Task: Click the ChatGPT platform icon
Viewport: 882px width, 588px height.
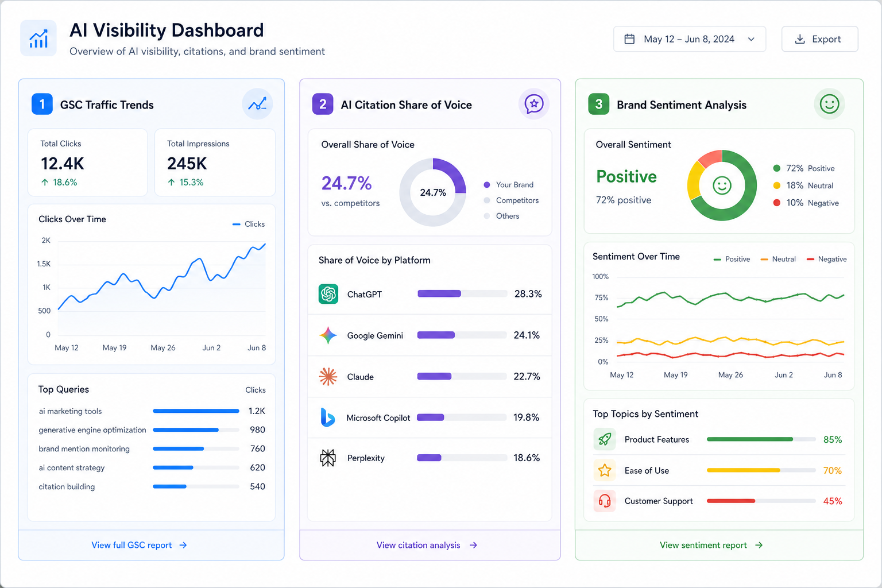Action: [328, 294]
